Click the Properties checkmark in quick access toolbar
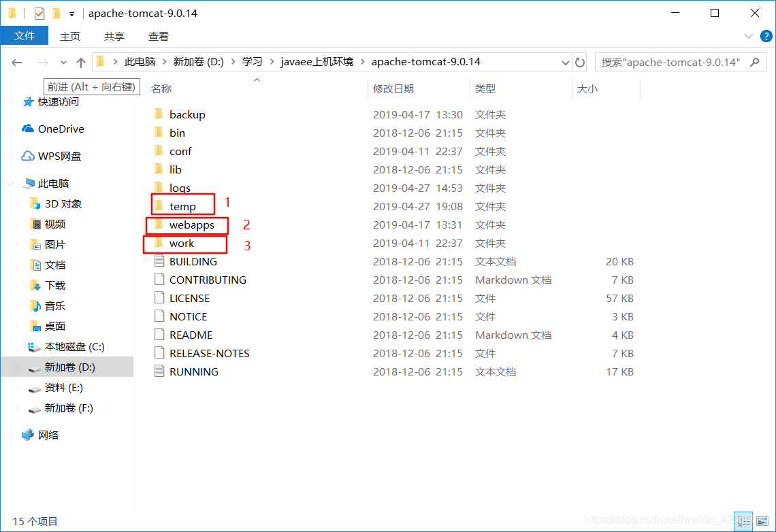The height and width of the screenshot is (532, 776). [x=39, y=14]
